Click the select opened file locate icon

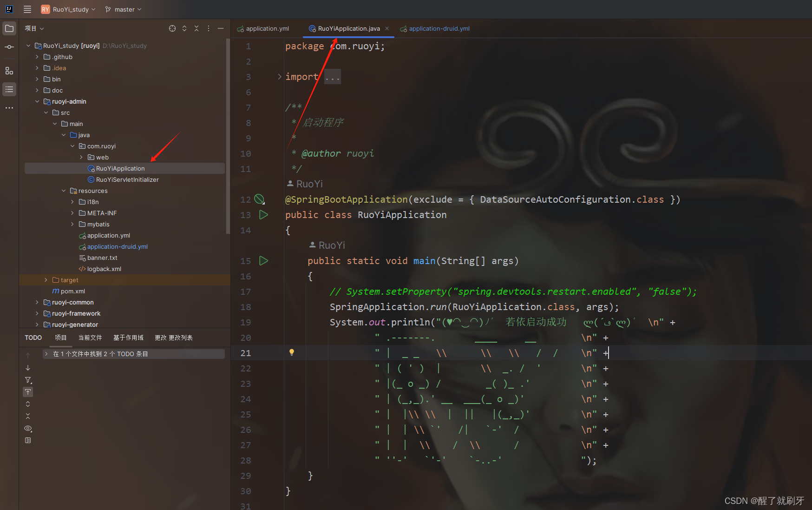pyautogui.click(x=172, y=28)
